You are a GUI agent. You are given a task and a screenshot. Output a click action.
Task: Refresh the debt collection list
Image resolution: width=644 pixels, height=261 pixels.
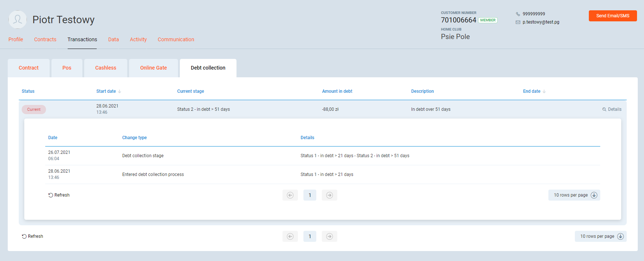click(32, 236)
